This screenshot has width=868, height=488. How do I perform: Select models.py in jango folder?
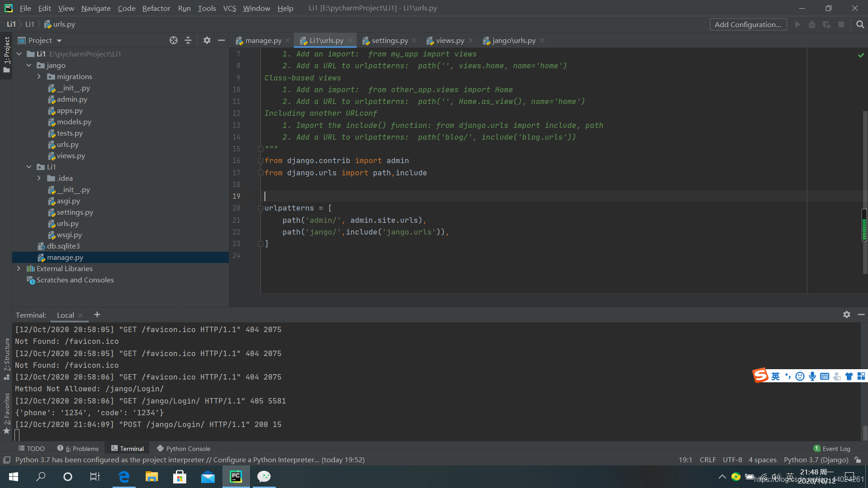(74, 122)
